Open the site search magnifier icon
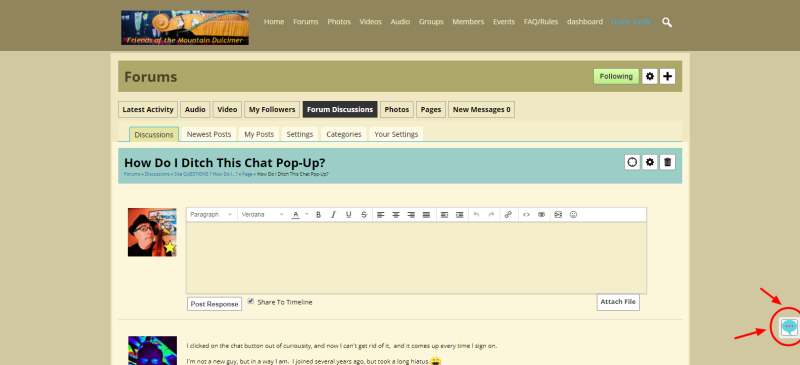Image resolution: width=800 pixels, height=365 pixels. (666, 22)
